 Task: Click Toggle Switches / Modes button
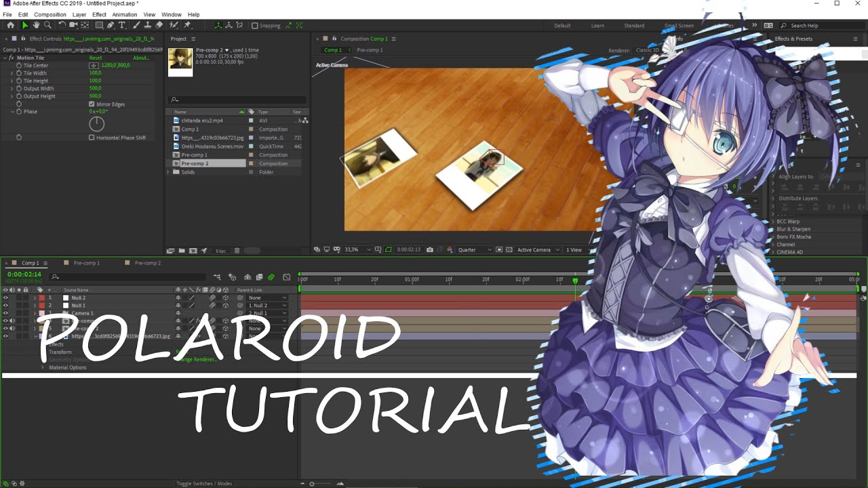(x=204, y=483)
